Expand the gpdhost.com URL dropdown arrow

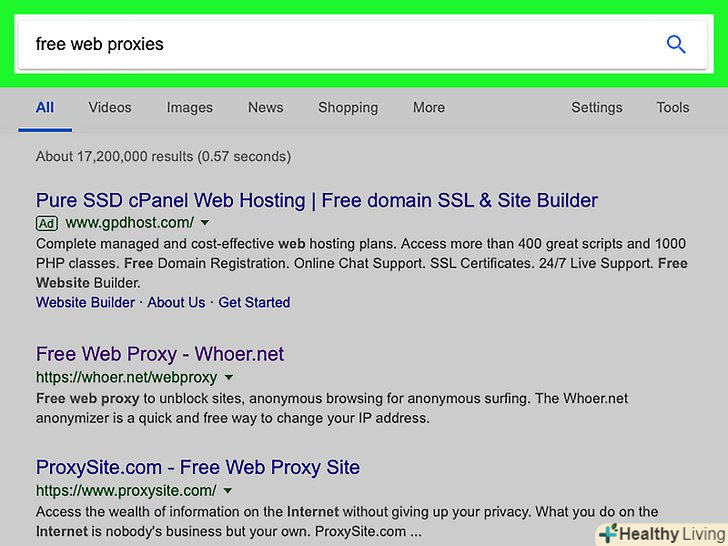point(205,223)
